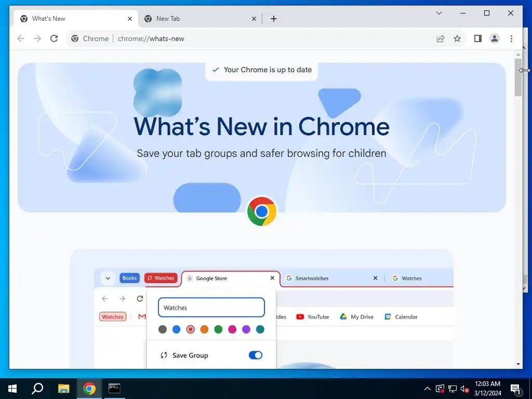
Task: Click the scrollbar down arrow
Action: pos(518,364)
